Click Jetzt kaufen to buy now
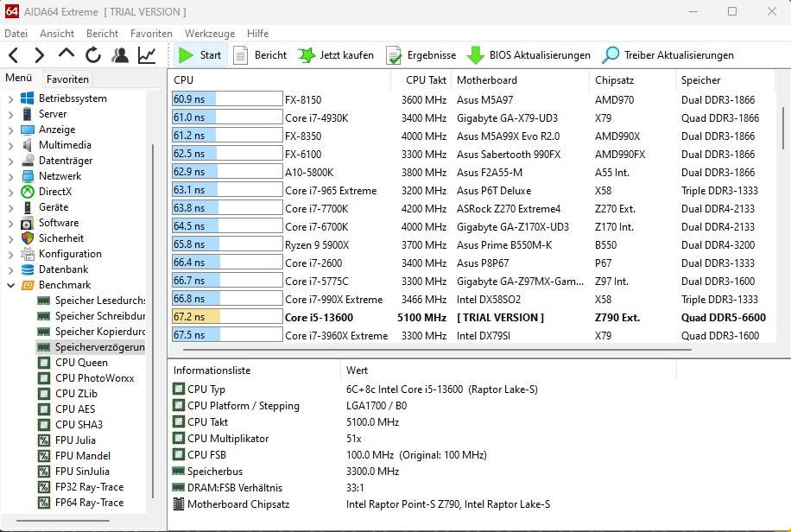791x532 pixels. [336, 55]
